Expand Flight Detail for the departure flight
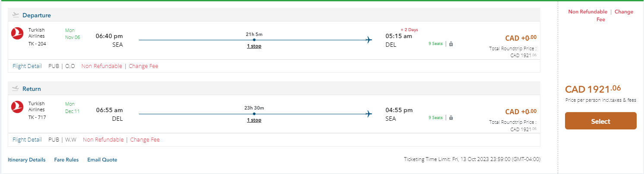Viewport: 644px width, 174px height. (27, 66)
